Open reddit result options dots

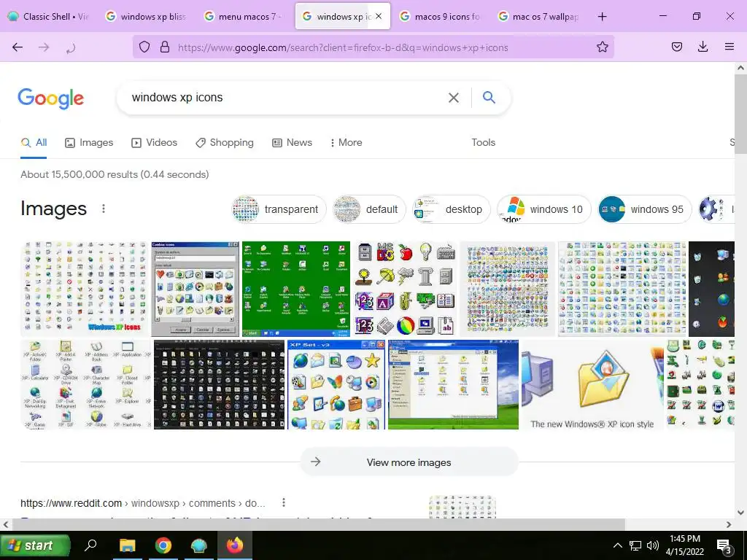click(284, 503)
